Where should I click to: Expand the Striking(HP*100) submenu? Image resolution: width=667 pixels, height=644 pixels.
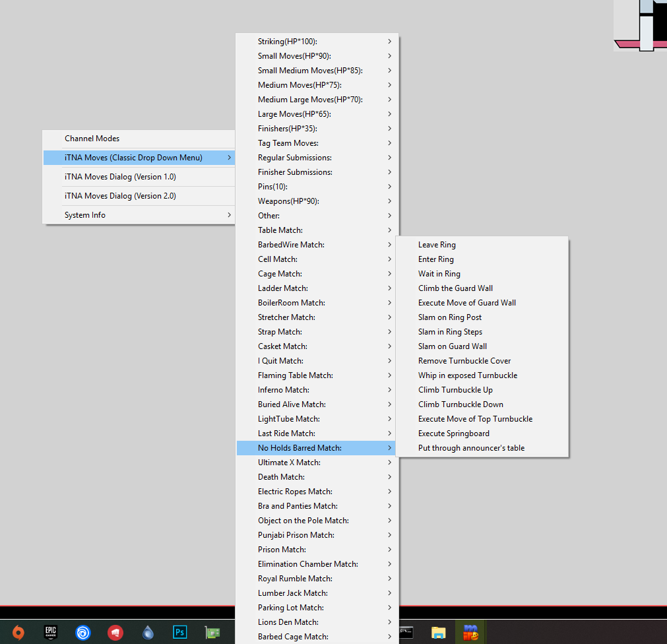317,42
